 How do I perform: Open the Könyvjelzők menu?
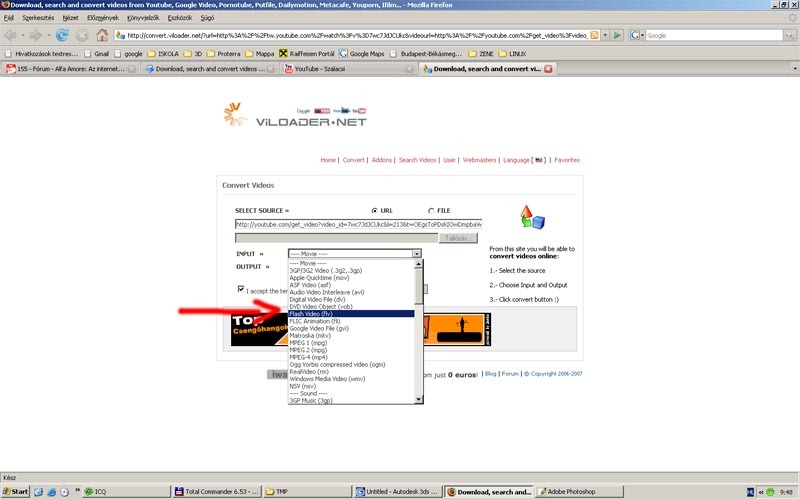coord(143,18)
